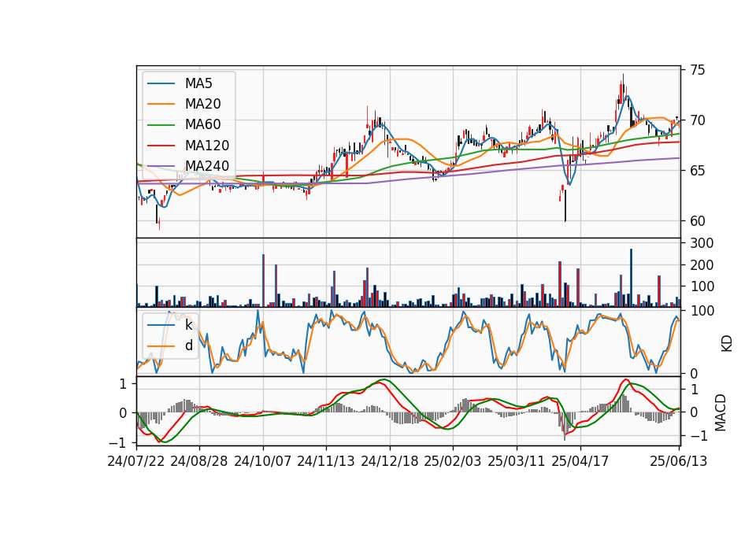Click the MA240 legend label
756x543 pixels.
pos(207,166)
